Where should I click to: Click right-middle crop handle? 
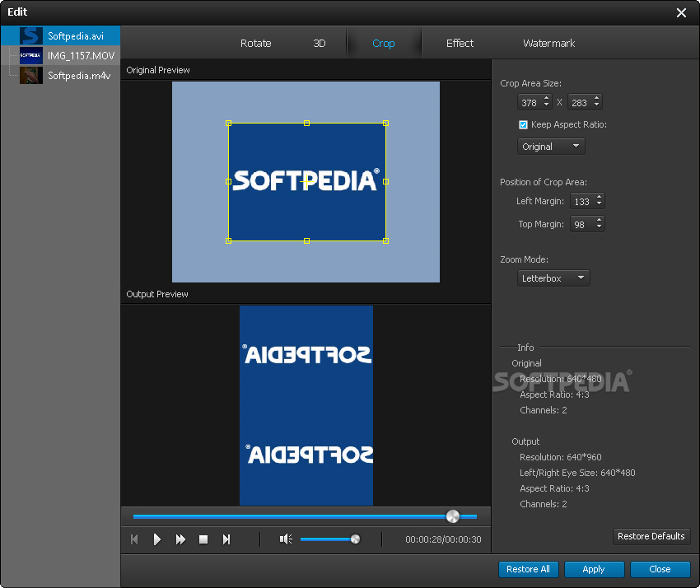385,182
